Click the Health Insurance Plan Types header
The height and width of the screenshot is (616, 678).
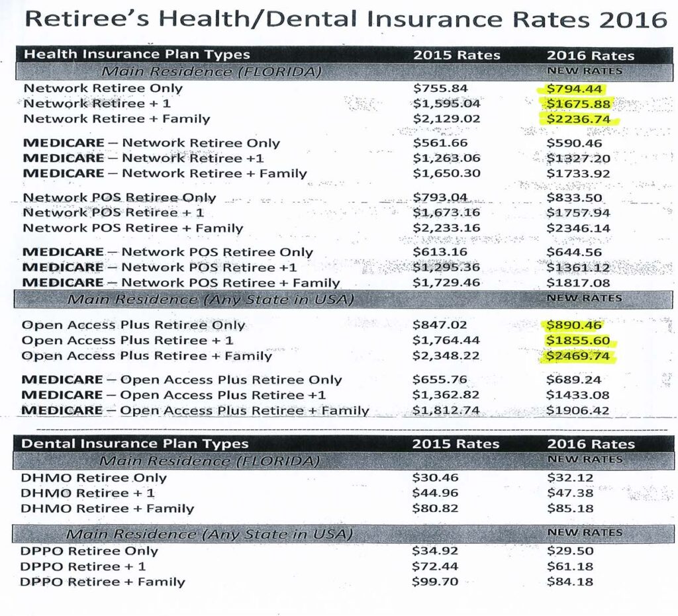point(137,55)
